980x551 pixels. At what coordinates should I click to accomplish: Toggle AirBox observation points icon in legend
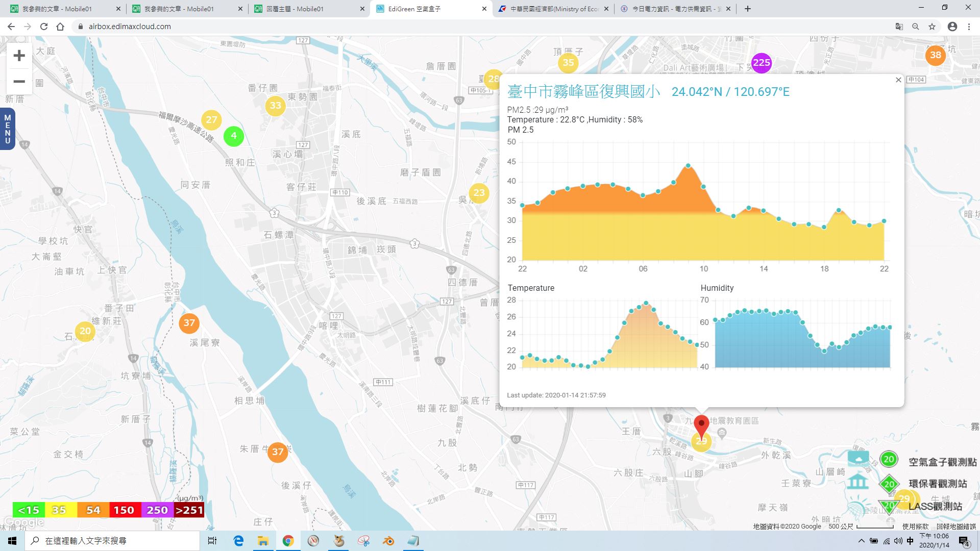pyautogui.click(x=858, y=458)
